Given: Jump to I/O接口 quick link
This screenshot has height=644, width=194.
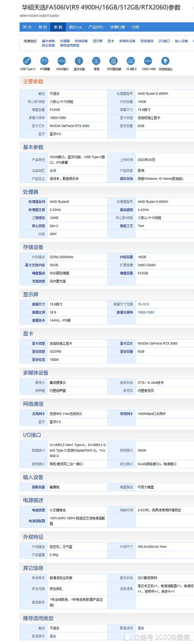Looking at the screenshot, I should tap(164, 41).
